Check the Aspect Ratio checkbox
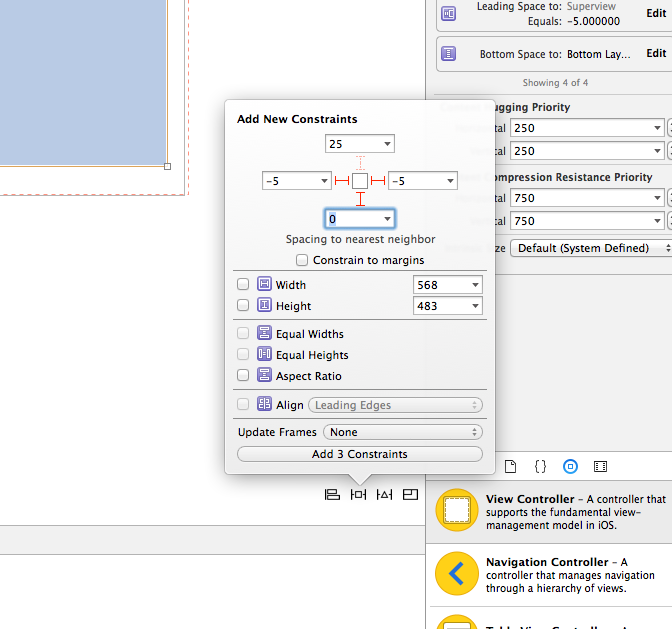The height and width of the screenshot is (629, 672). point(243,375)
